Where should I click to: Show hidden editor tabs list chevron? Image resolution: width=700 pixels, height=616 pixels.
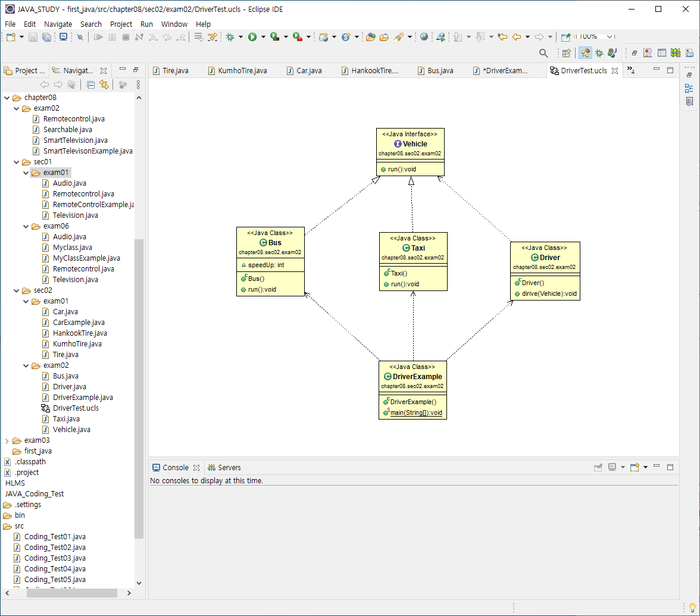[x=631, y=70]
